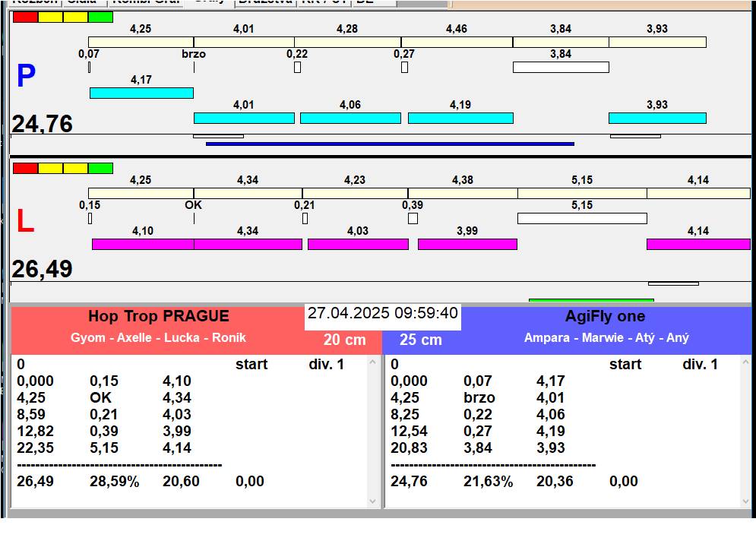The image size is (756, 544).
Task: Click the Hop Trop PRAGUE team header
Action: [x=158, y=317]
